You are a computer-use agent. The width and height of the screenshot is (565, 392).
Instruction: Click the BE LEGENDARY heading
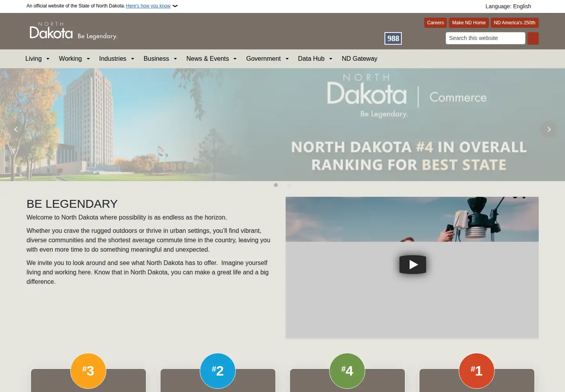pos(72,204)
